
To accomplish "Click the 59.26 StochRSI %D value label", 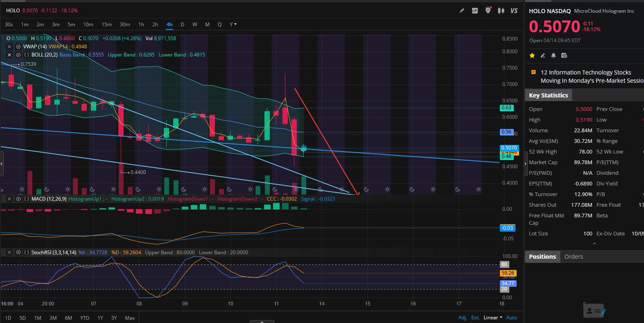I will coord(508,273).
